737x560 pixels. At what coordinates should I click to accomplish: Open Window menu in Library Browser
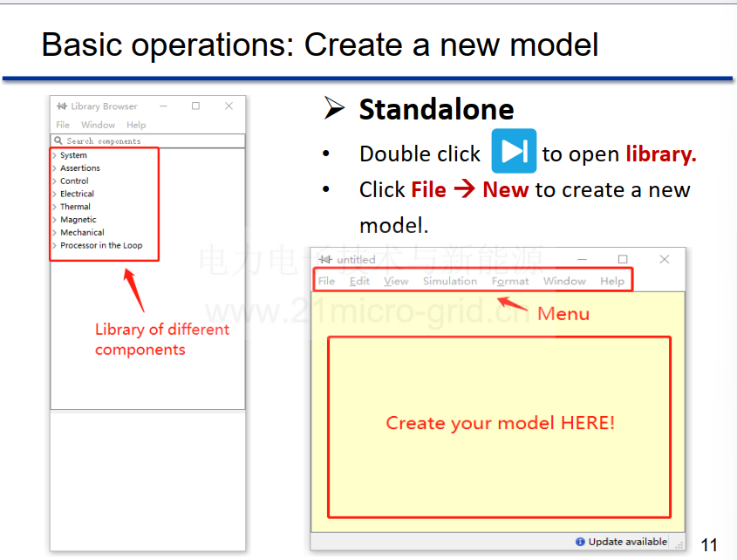pos(98,125)
